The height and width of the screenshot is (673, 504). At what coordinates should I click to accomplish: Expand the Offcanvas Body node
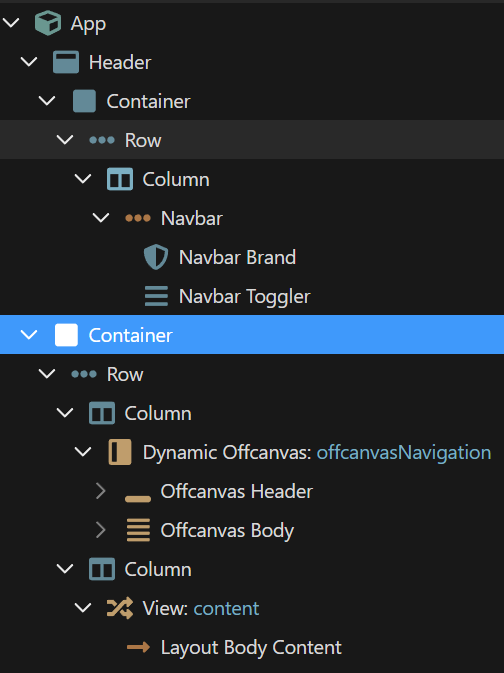point(101,530)
